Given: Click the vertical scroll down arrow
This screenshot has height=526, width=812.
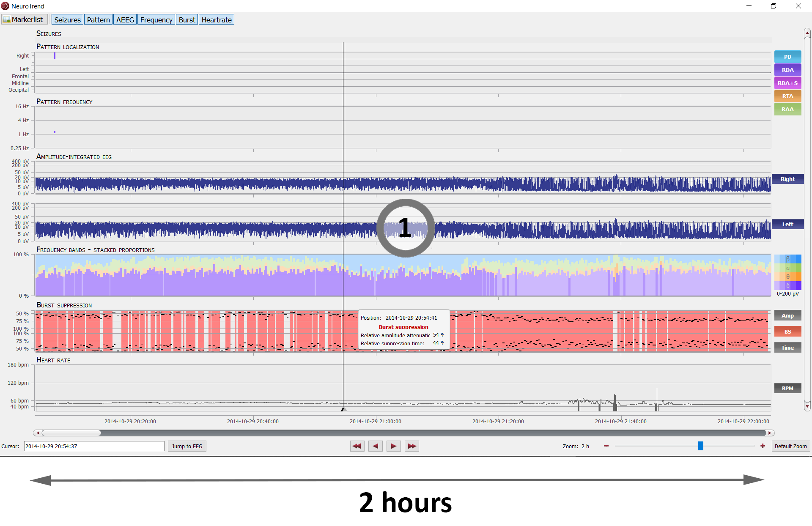Looking at the screenshot, I should (807, 406).
